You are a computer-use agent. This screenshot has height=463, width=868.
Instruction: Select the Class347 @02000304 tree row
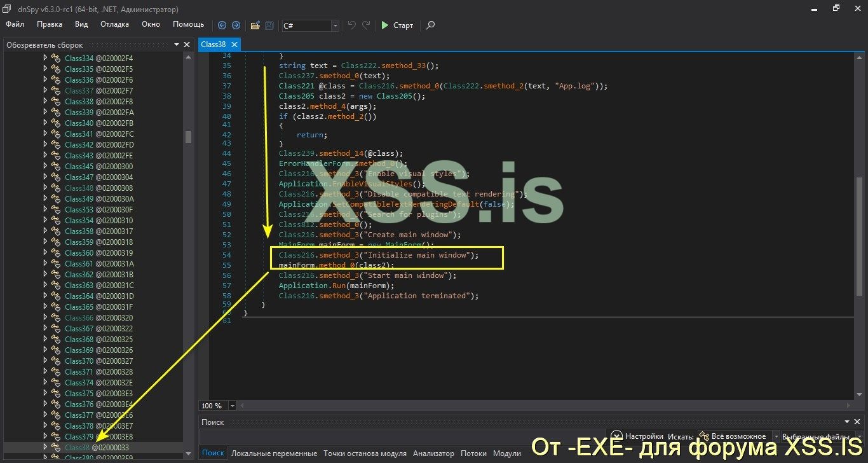point(98,177)
